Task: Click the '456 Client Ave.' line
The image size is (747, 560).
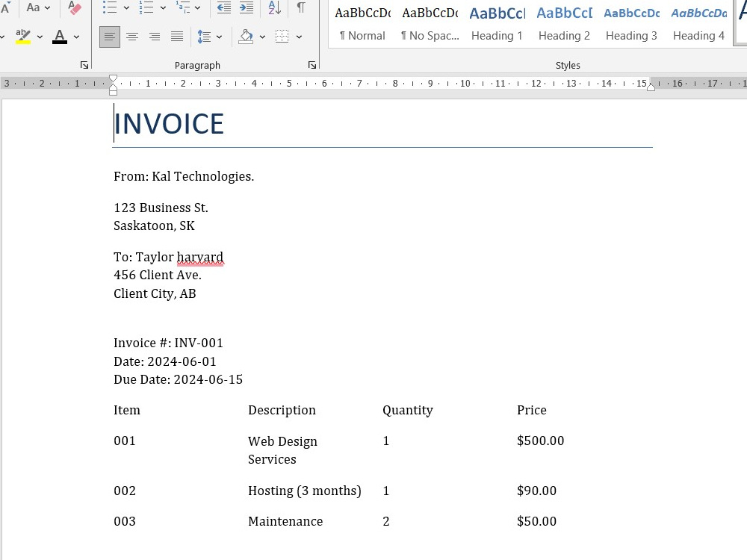Action: [x=157, y=276]
